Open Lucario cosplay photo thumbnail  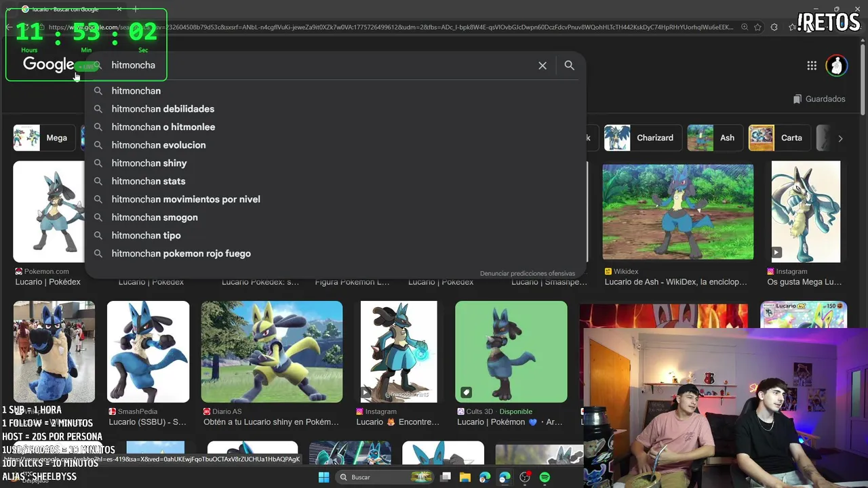(54, 352)
